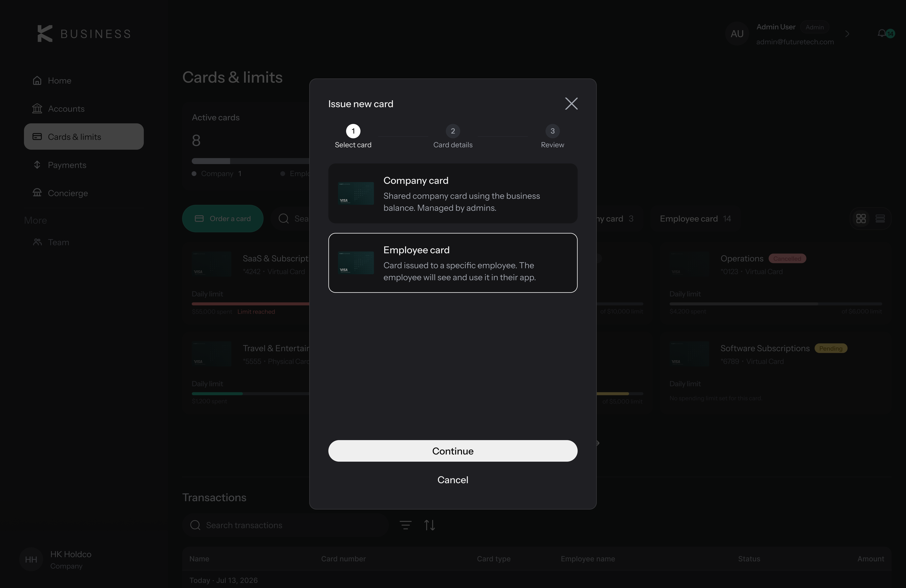Click the Accounts bank icon

37,109
